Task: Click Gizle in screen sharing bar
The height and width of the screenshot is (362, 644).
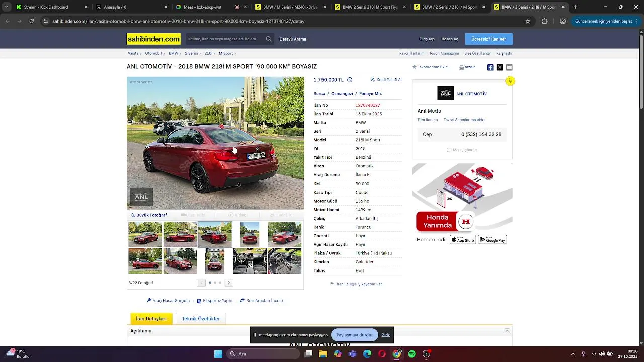Action: click(x=386, y=335)
